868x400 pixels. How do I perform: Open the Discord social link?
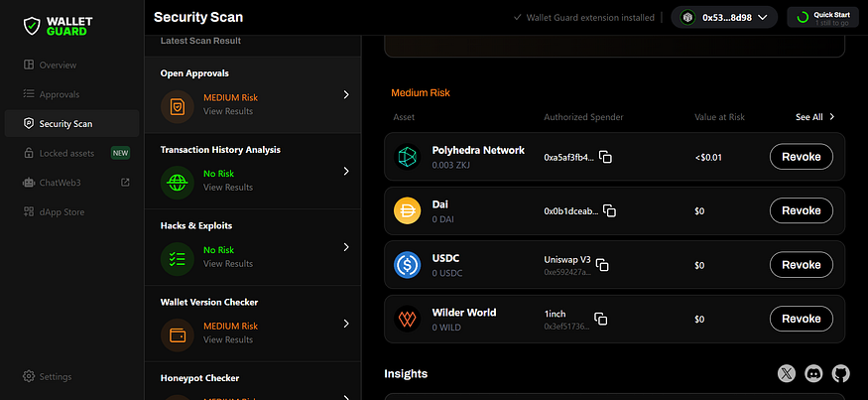tap(813, 373)
